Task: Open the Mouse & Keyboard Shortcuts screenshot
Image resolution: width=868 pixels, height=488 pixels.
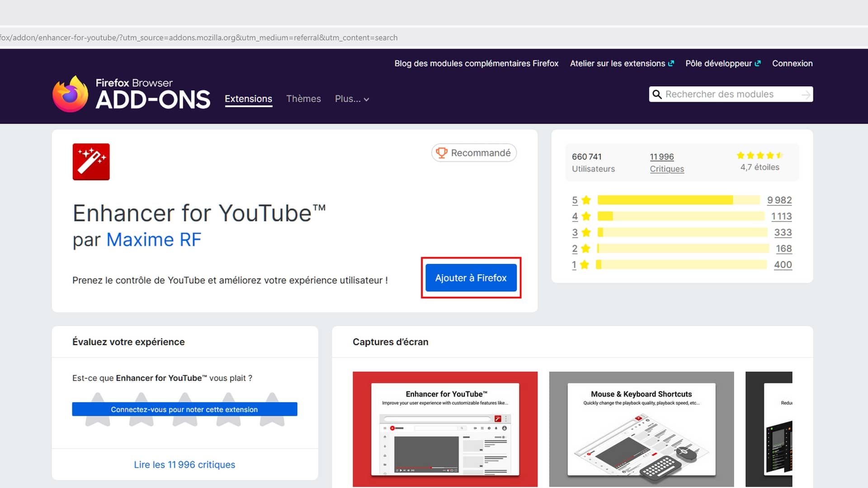Action: (x=641, y=429)
